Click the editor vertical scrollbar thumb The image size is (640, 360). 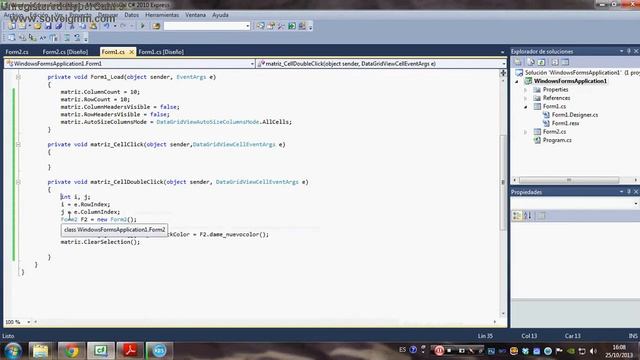[503, 182]
